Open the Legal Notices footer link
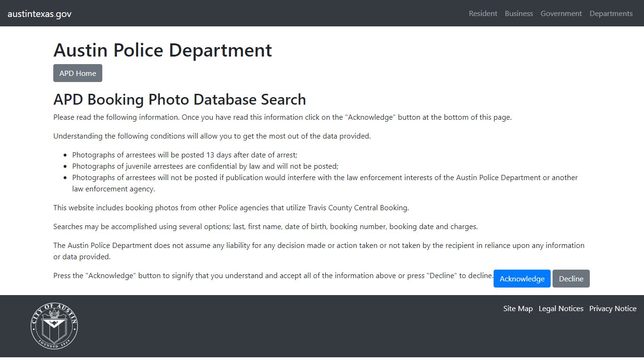The width and height of the screenshot is (644, 362). pyautogui.click(x=561, y=309)
